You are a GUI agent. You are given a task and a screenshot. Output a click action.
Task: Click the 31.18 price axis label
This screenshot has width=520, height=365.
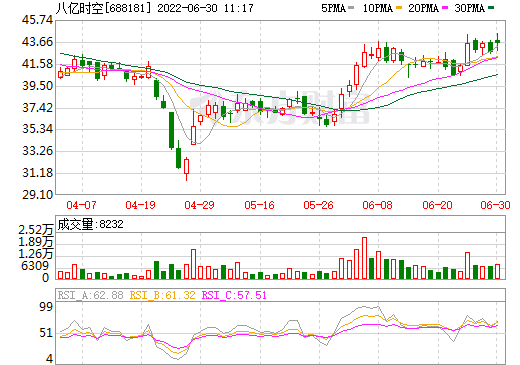point(37,173)
